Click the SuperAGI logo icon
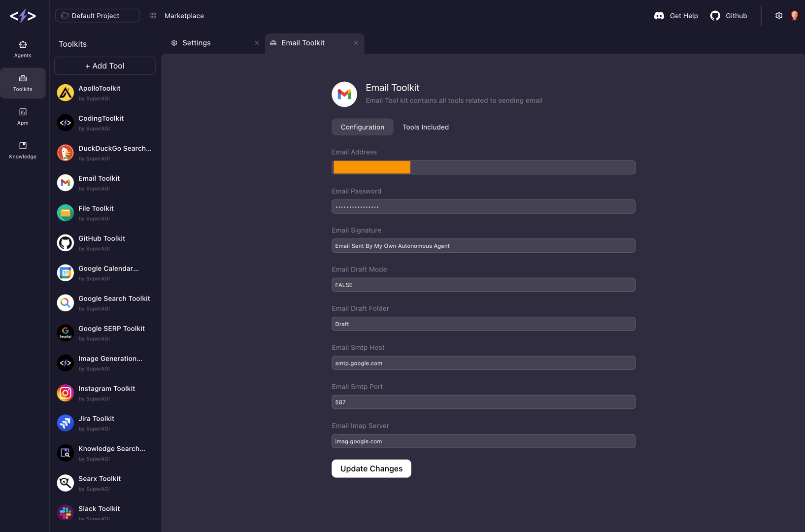The image size is (805, 532). click(x=23, y=16)
